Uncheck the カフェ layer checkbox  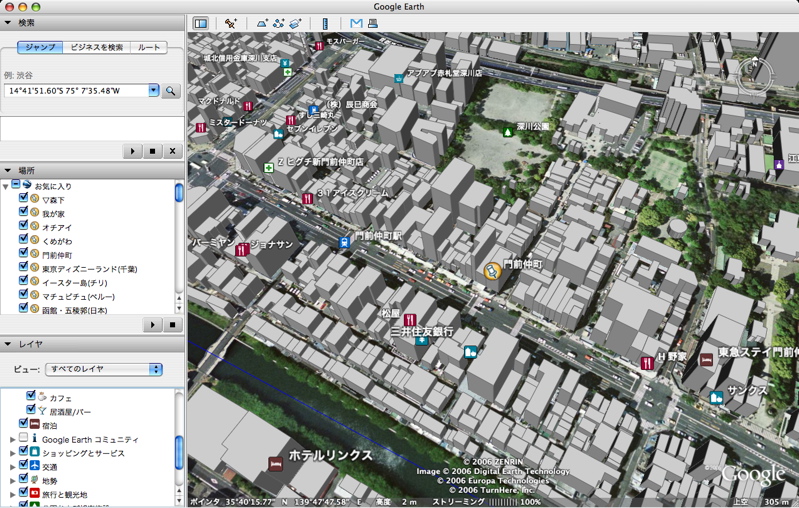(31, 395)
